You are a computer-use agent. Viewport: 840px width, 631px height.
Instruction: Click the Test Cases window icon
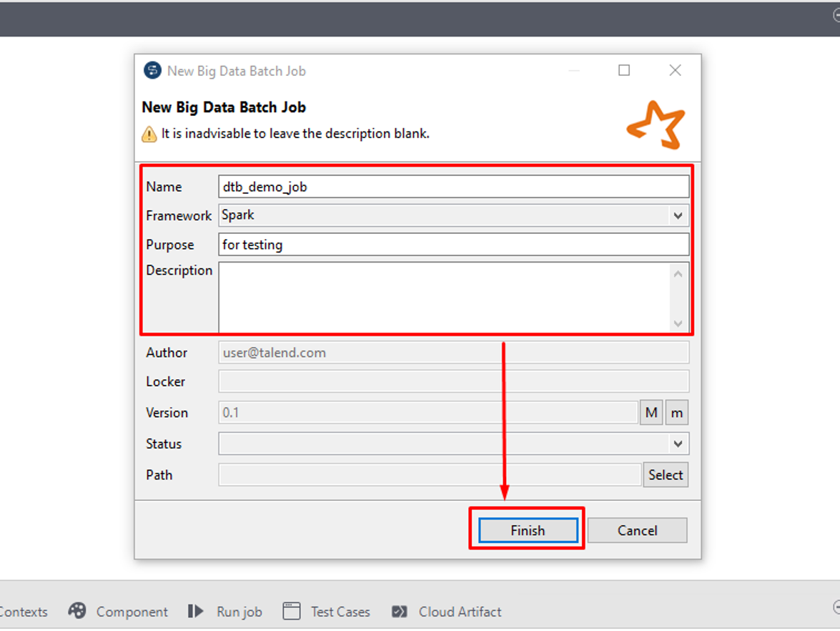tap(292, 611)
